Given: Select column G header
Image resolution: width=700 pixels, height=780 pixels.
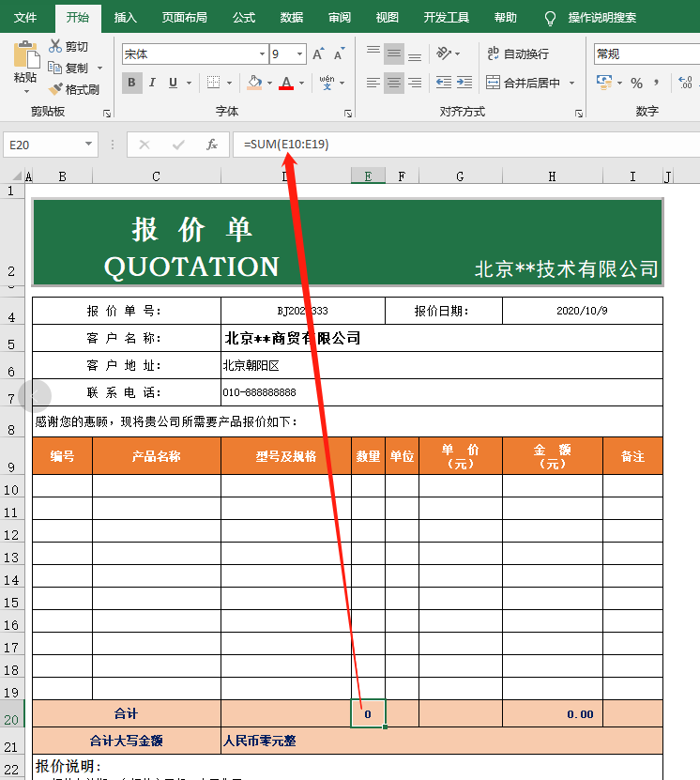Looking at the screenshot, I should [x=461, y=176].
